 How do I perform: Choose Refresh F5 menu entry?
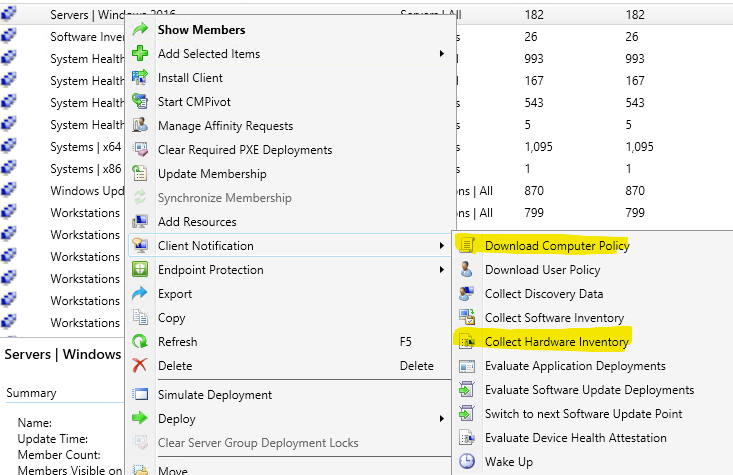pos(290,342)
